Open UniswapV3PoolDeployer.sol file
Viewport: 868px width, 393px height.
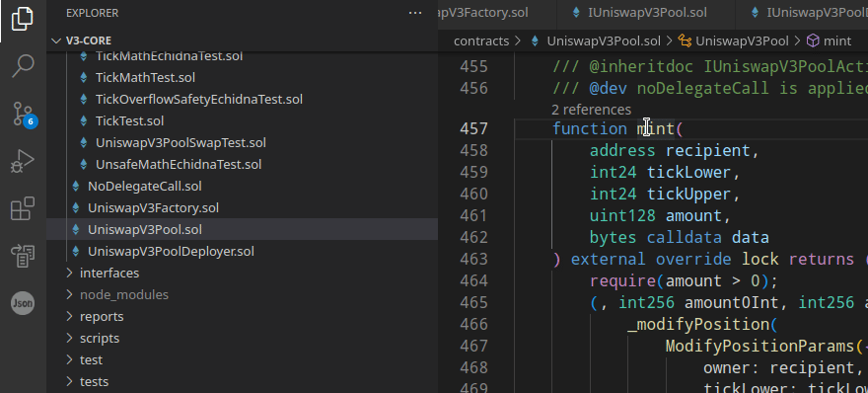(171, 251)
